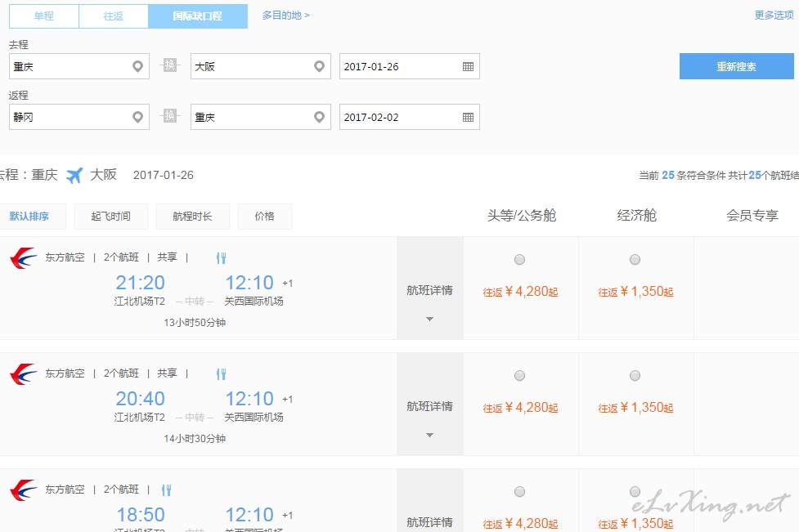This screenshot has height=532, width=799.
Task: Click the 经济舱 column header
Action: (636, 216)
